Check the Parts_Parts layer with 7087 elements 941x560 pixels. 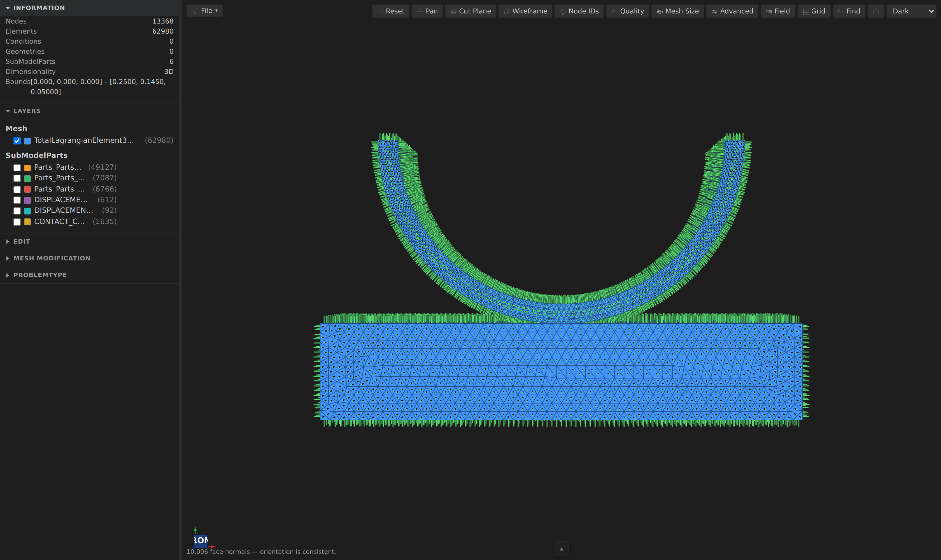pos(17,178)
